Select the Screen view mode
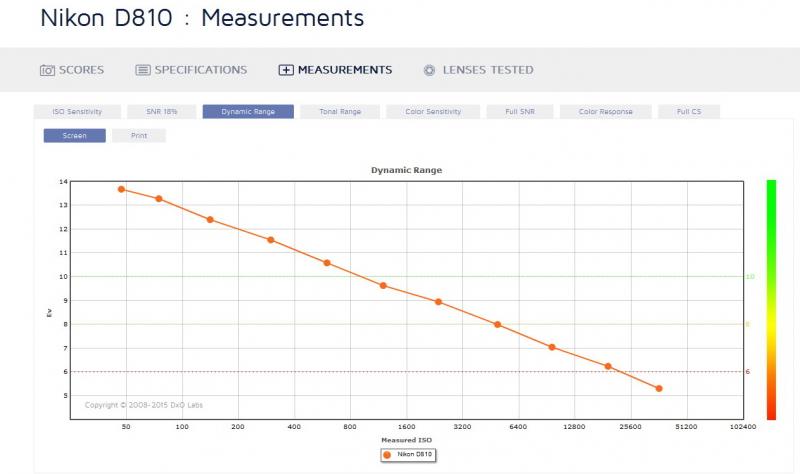Screen dimensions: 800x474 click(74, 135)
